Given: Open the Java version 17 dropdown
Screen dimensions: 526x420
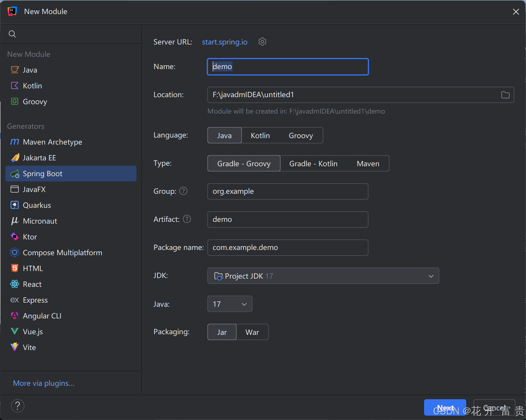Looking at the screenshot, I should click(230, 304).
